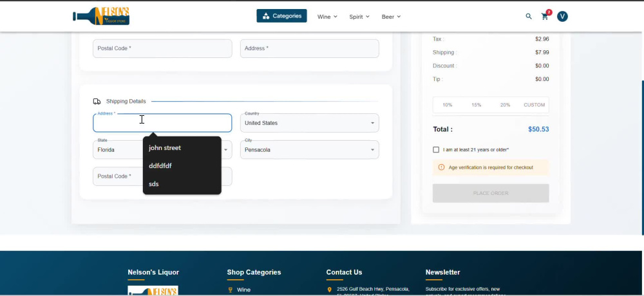644x296 pixels.
Task: Click the Tax value $2.96
Action: click(x=542, y=39)
